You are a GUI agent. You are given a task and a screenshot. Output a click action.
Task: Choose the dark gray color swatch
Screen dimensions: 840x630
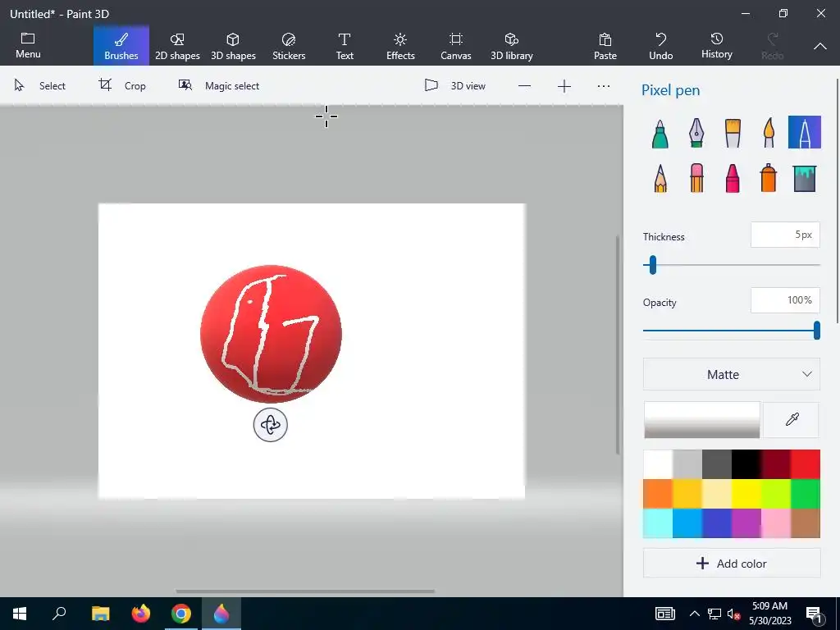(717, 464)
